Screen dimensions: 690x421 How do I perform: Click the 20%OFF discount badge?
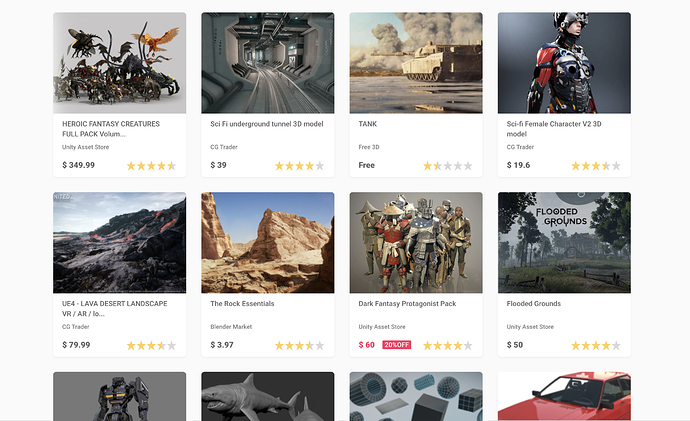point(397,345)
